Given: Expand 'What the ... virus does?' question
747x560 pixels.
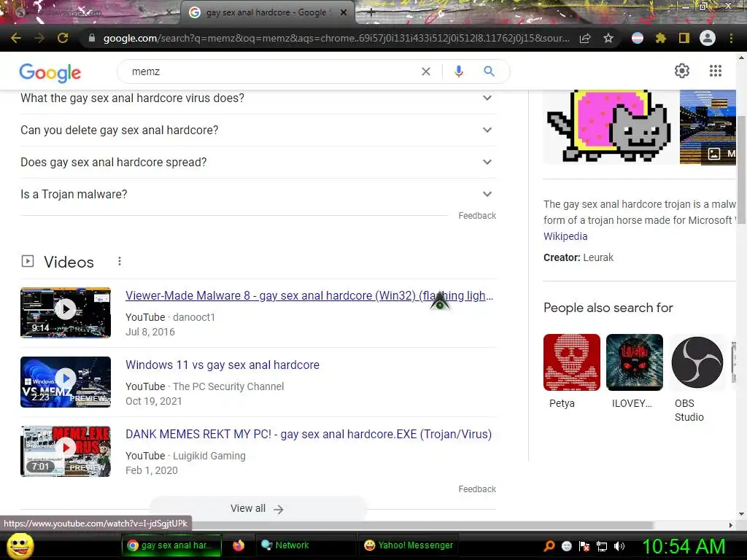Looking at the screenshot, I should [x=258, y=98].
